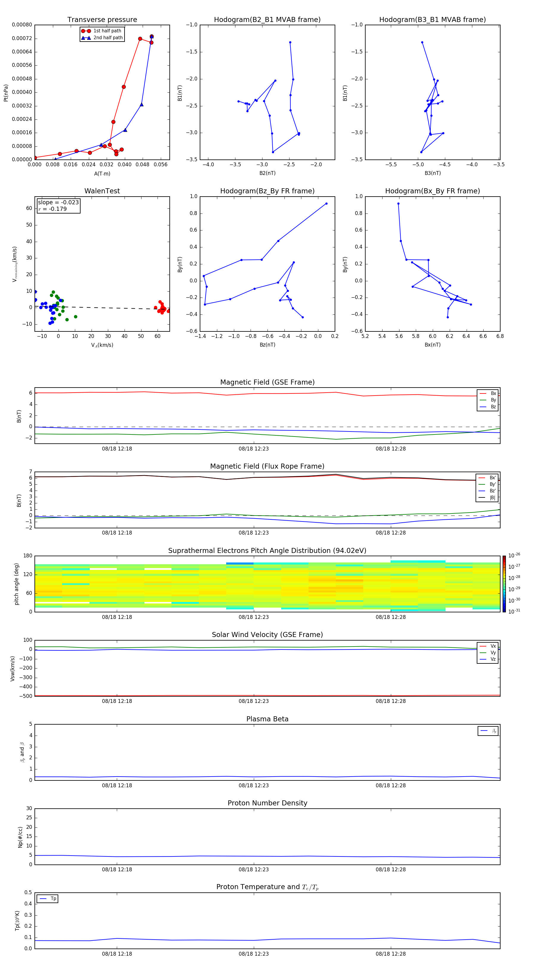Image resolution: width=535 pixels, height=980 pixels.
Task: Click the "Bx(nT)" x-axis label
Action: 432,345
